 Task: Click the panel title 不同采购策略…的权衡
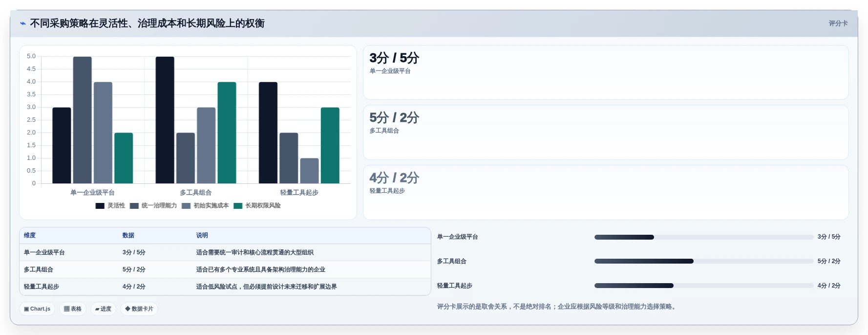147,23
